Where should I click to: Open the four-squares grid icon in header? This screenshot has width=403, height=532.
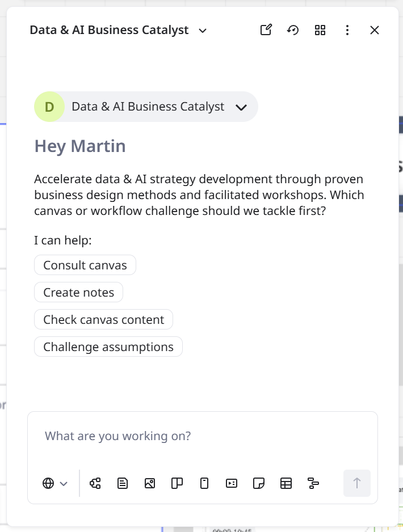[320, 30]
